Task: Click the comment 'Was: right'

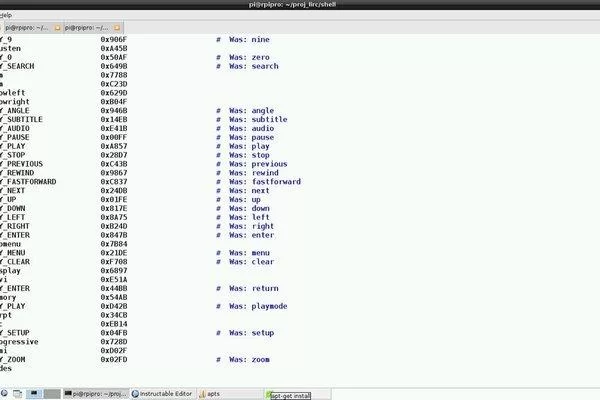Action: tap(251, 226)
